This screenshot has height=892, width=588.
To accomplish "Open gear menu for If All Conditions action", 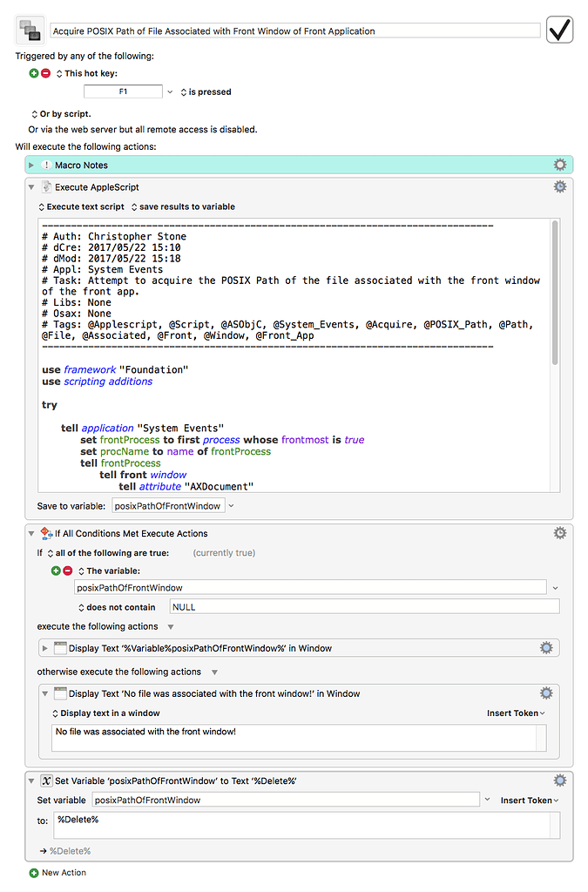I will pos(559,533).
